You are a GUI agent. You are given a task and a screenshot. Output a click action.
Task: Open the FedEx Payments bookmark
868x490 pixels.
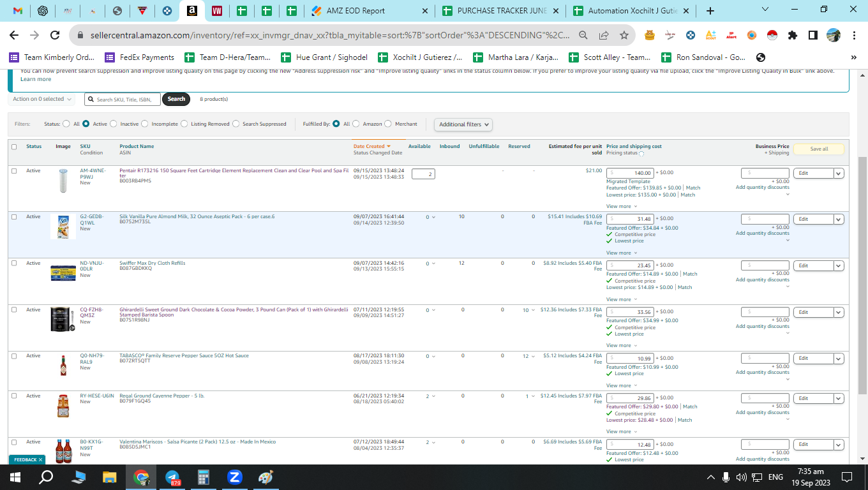(x=139, y=57)
